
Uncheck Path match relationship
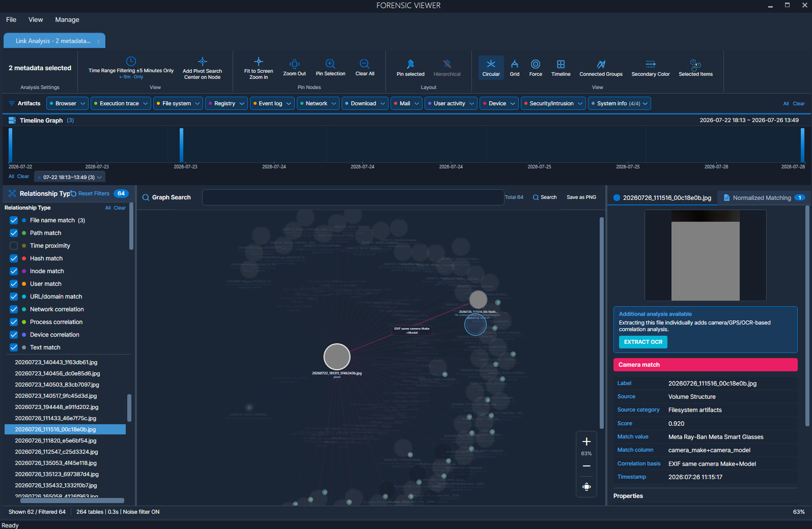pyautogui.click(x=14, y=233)
